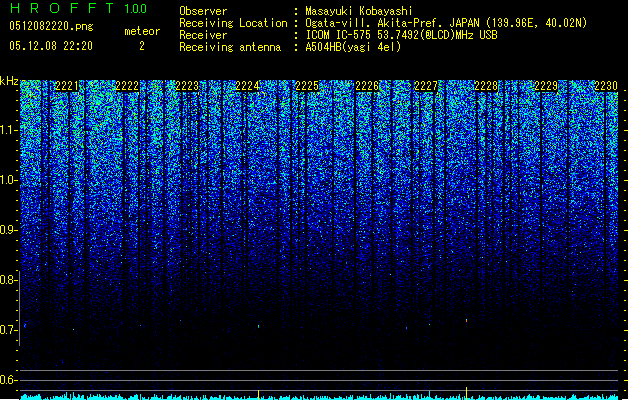Click the 0.9 kHz axis label
629x400 pixels.
coord(9,230)
